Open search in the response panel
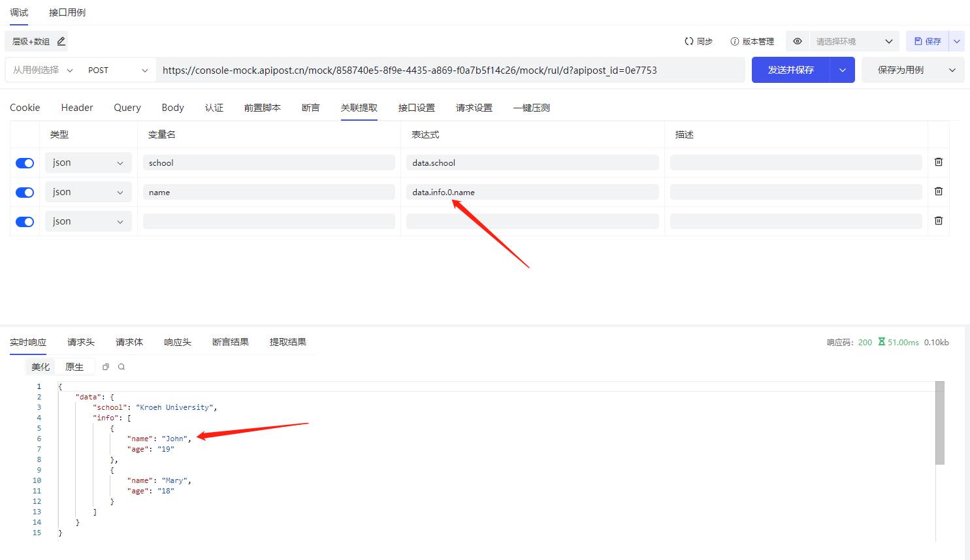970x560 pixels. [121, 367]
